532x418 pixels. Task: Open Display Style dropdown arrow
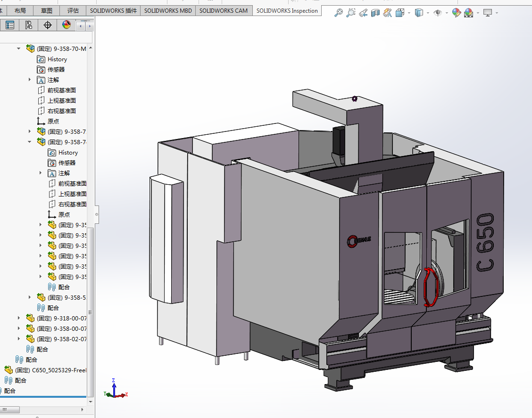(x=428, y=13)
